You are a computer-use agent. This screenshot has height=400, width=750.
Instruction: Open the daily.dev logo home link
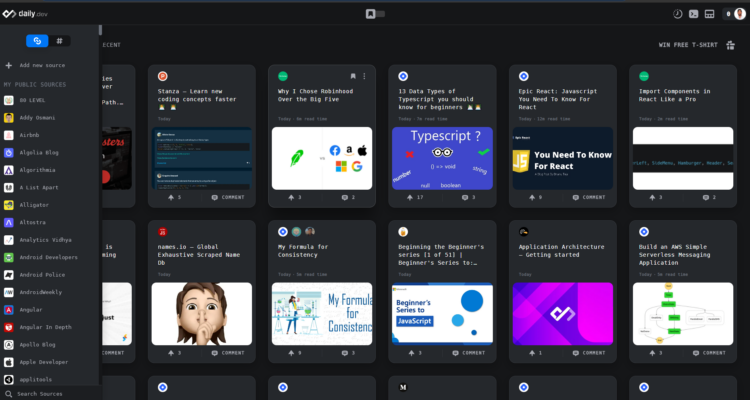[x=25, y=14]
